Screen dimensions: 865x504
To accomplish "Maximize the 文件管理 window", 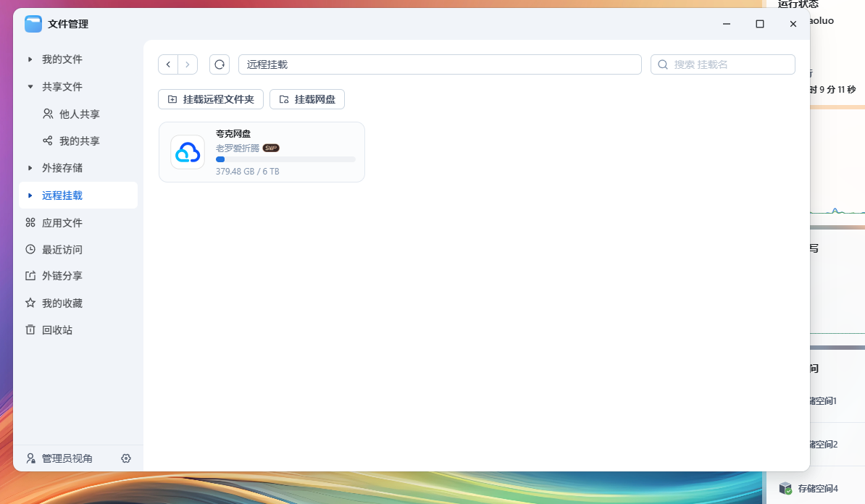I will (760, 24).
